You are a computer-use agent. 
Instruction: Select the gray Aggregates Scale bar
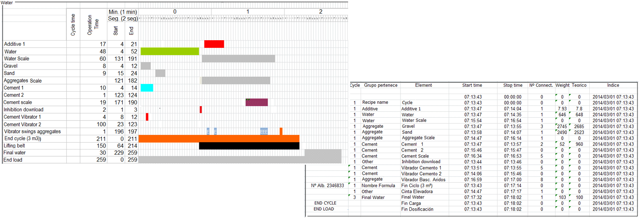[x=236, y=80]
